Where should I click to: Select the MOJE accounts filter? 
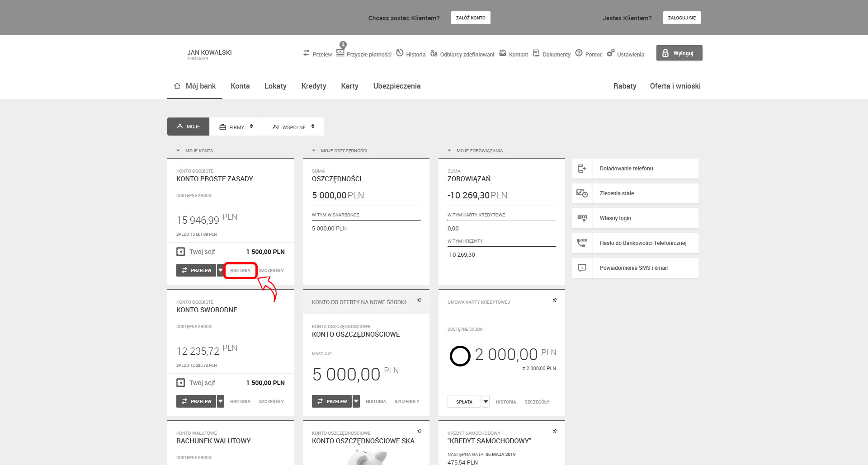point(188,127)
